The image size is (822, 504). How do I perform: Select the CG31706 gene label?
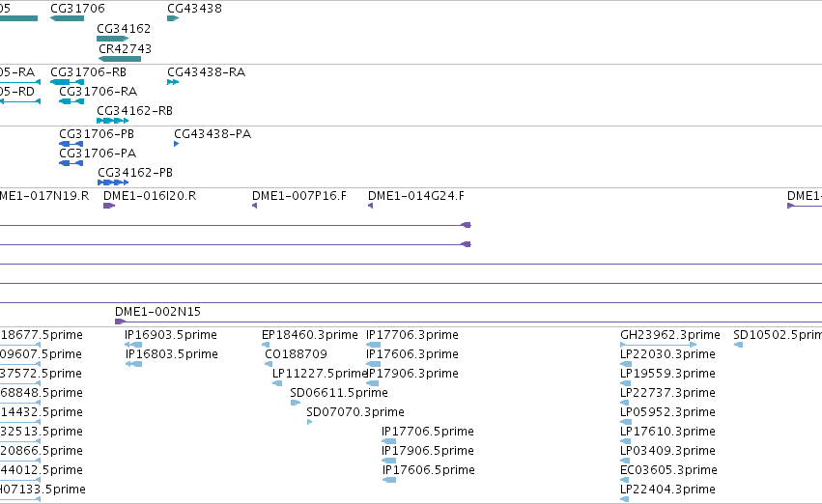77,9
